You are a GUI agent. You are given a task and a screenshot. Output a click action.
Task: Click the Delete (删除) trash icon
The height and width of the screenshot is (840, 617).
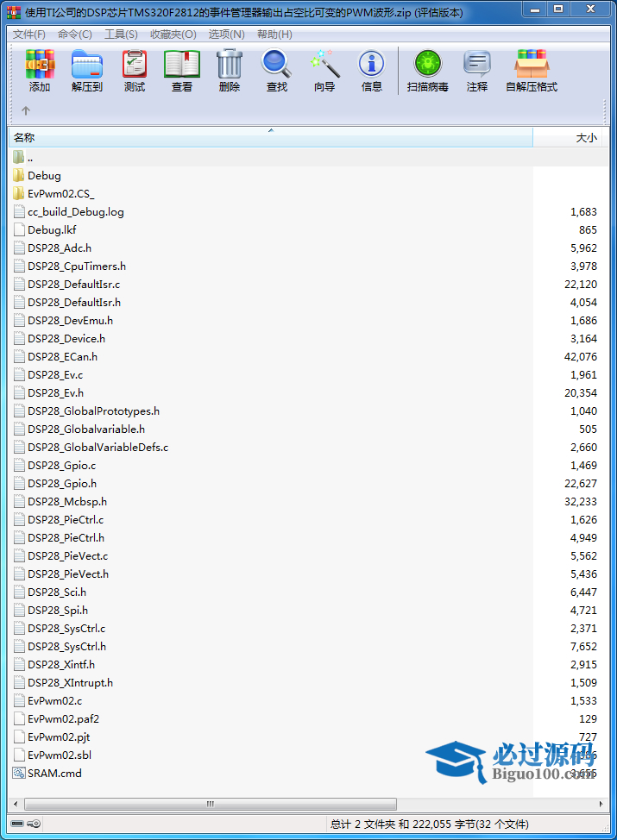click(x=230, y=65)
